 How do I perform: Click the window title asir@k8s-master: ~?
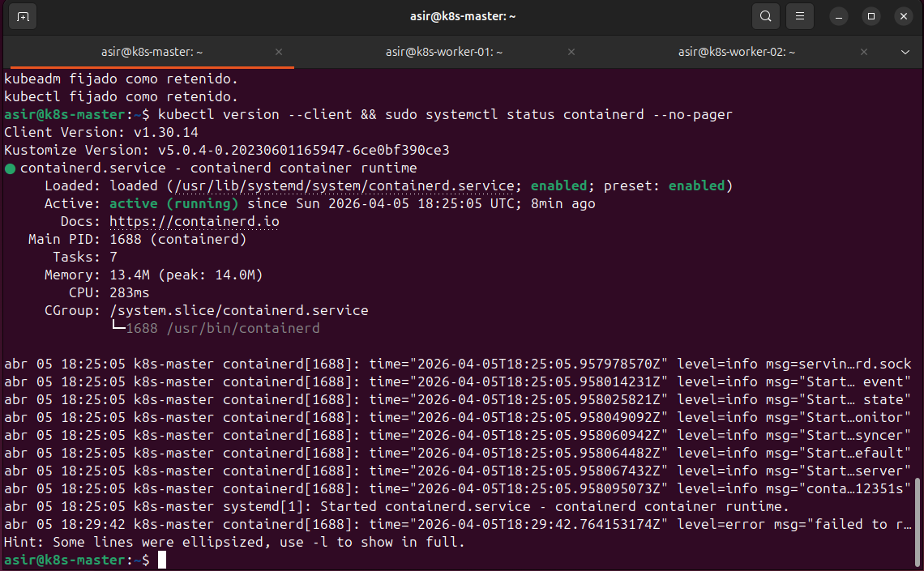pyautogui.click(x=461, y=16)
